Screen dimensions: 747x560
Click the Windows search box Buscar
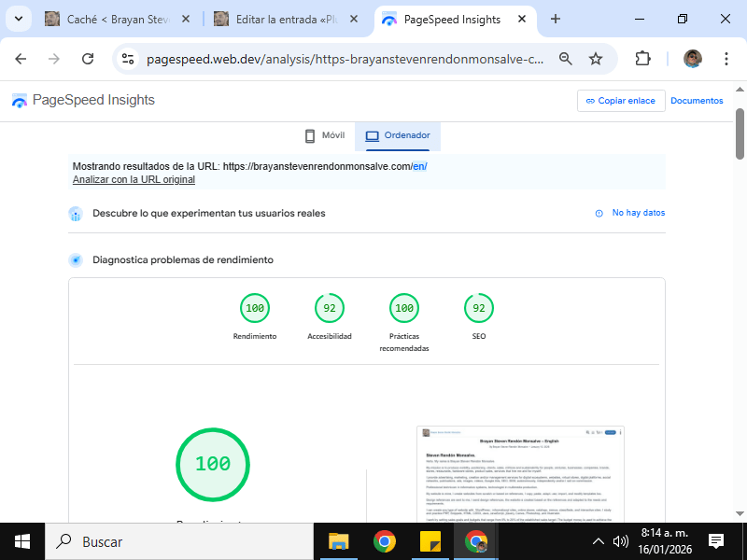(x=177, y=541)
